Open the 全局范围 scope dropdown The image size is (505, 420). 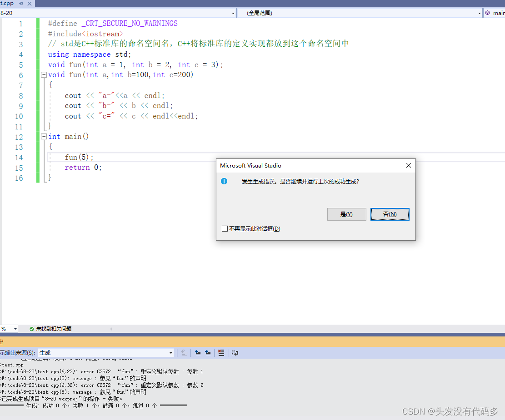[x=479, y=13]
